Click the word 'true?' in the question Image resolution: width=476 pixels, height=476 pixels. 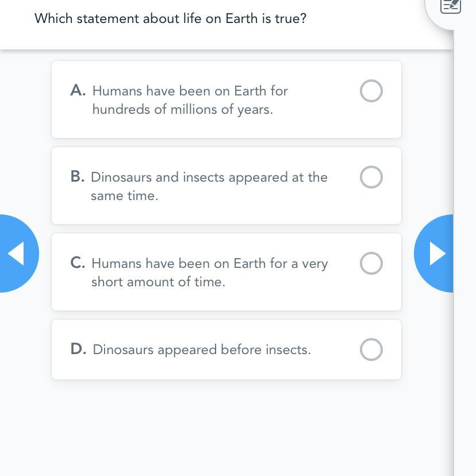(x=290, y=18)
